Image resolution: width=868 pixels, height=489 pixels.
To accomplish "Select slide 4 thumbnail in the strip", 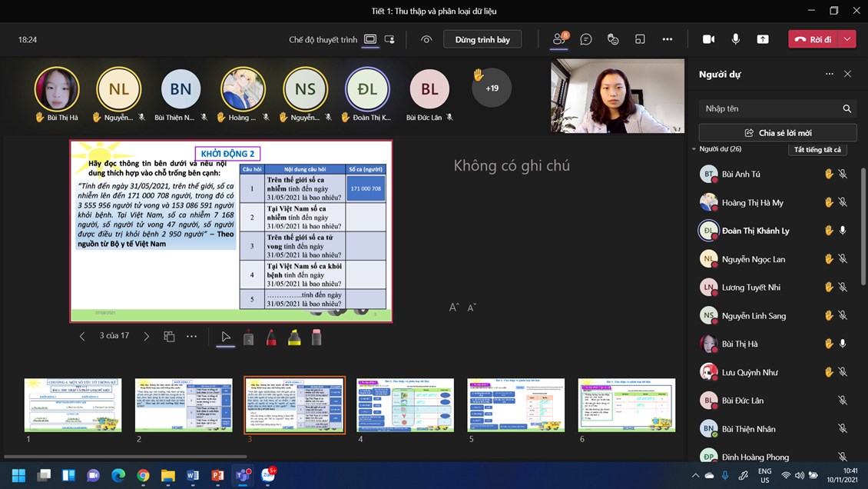I will [x=405, y=404].
